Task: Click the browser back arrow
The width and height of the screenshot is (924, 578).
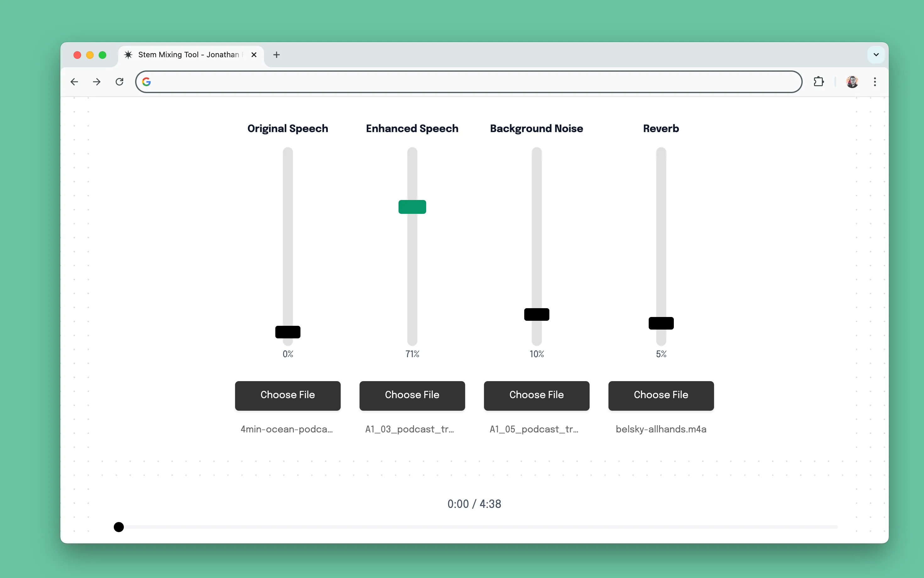Action: 74,82
